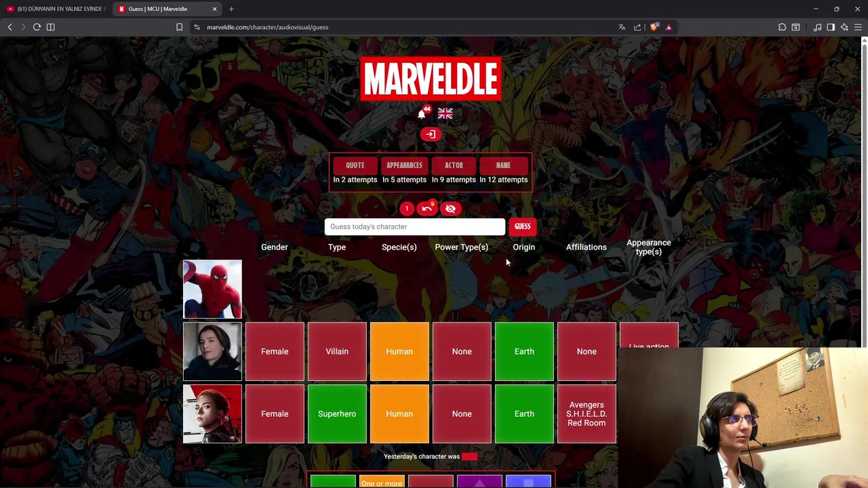The height and width of the screenshot is (488, 868).
Task: Bookmark this page
Action: click(x=179, y=27)
